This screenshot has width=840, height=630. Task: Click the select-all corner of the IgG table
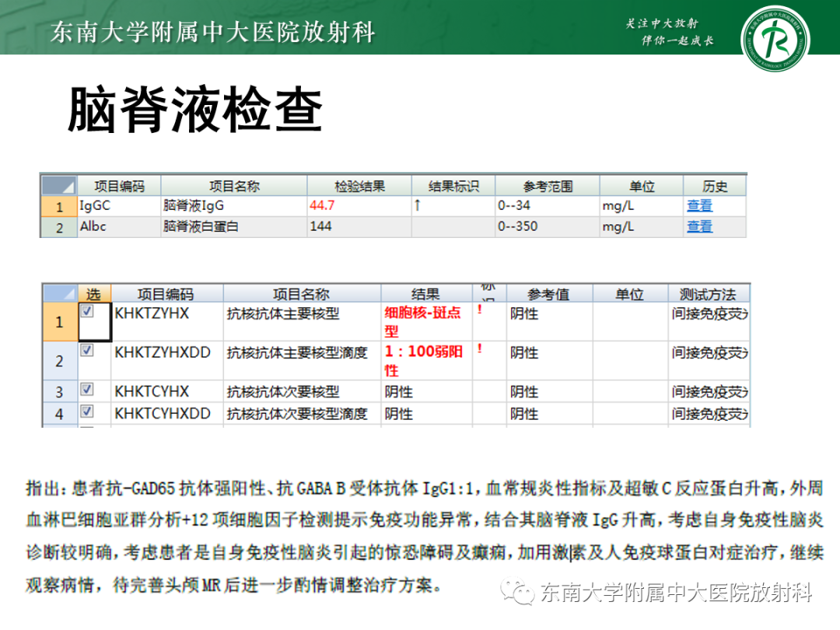(59, 186)
